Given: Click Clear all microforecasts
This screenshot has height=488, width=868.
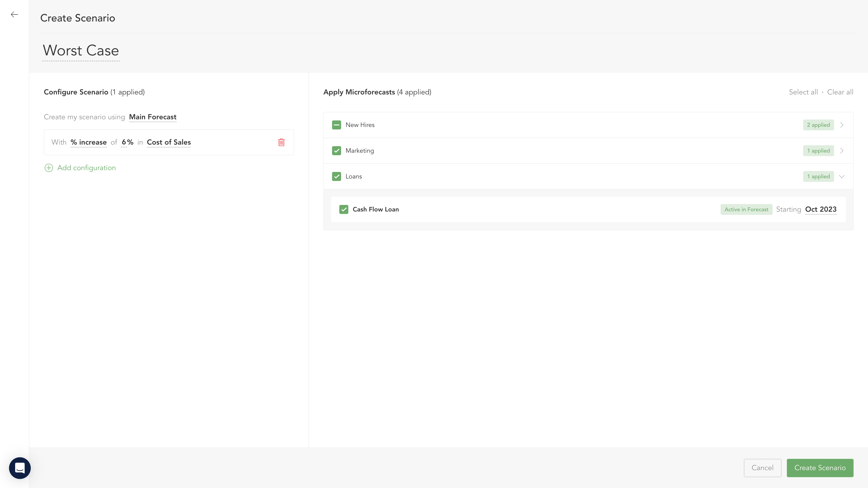Looking at the screenshot, I should pos(840,92).
